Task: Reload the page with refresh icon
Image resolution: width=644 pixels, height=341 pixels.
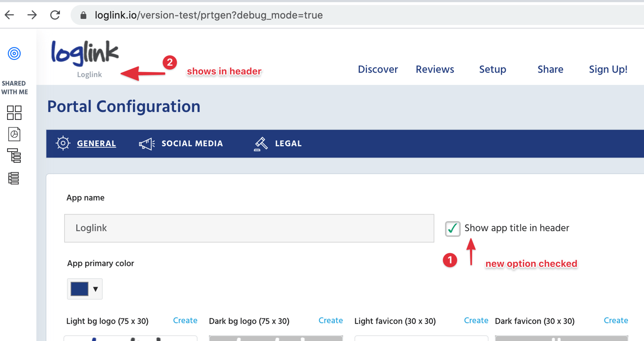Action: [55, 15]
